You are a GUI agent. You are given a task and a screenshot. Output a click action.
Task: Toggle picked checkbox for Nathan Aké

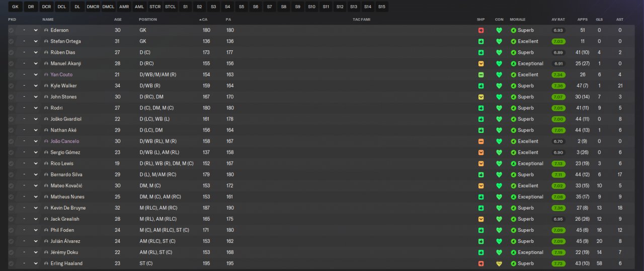[x=11, y=130]
